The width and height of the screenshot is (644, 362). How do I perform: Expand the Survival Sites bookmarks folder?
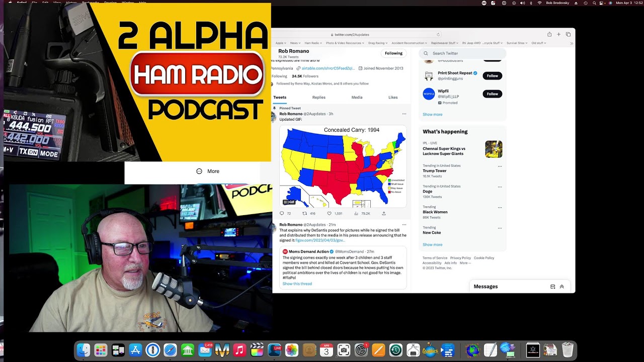[517, 43]
